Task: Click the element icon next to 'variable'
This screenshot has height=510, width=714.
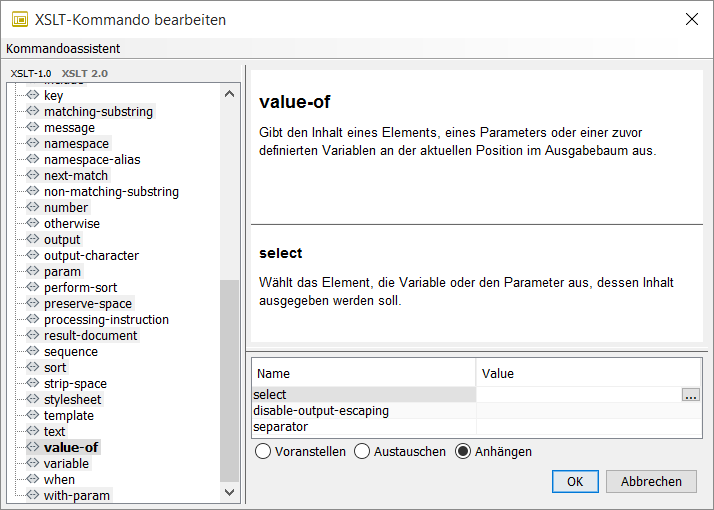Action: pyautogui.click(x=32, y=463)
